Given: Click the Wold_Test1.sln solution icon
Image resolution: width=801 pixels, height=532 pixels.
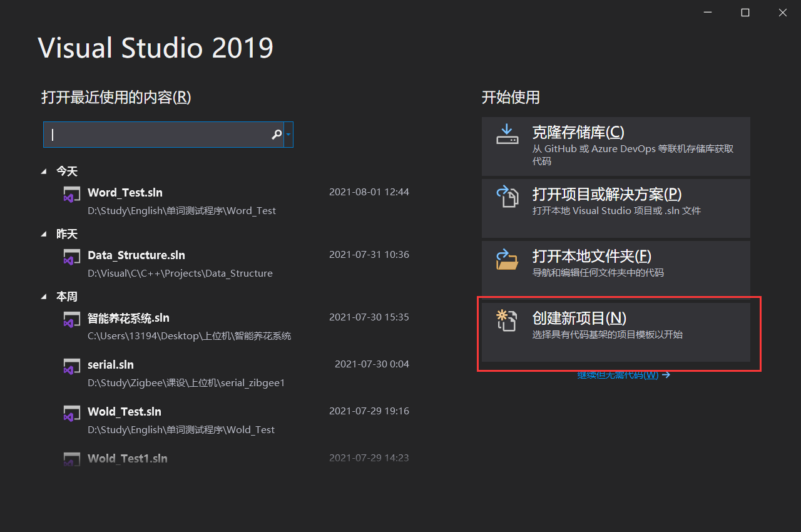Looking at the screenshot, I should [x=71, y=459].
